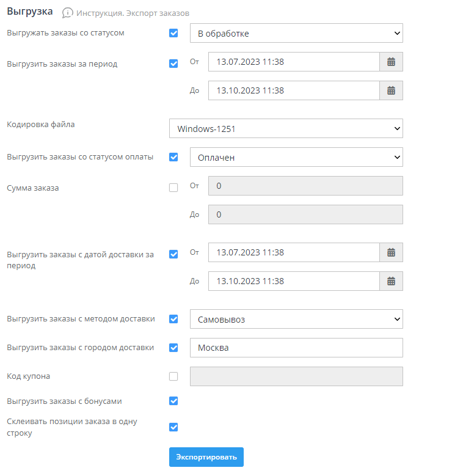Open the 'Инструкция. Экспорт заказов' link
This screenshot has height=476, width=452.
[x=133, y=13]
